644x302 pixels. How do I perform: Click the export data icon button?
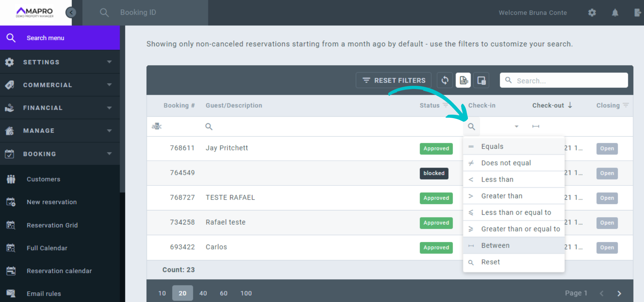(x=463, y=81)
